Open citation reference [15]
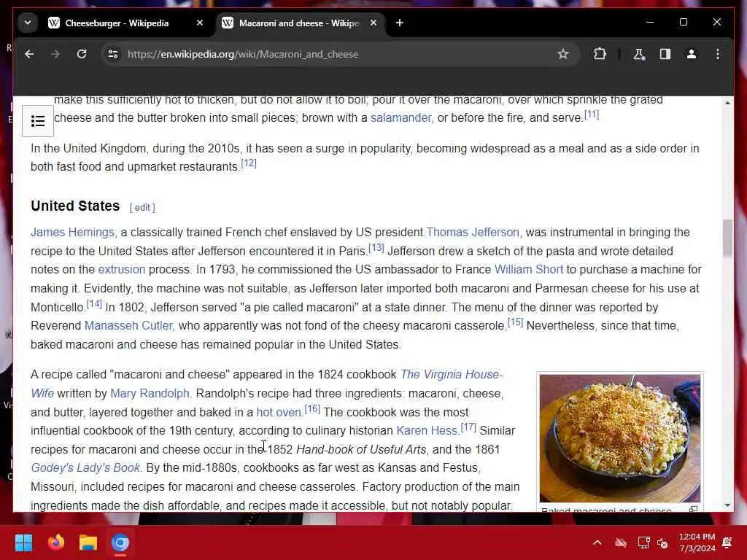 tap(516, 322)
